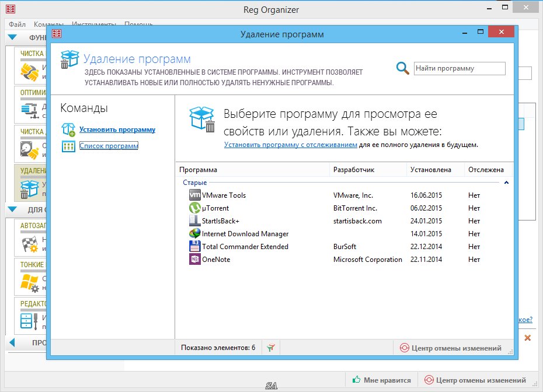Click the orange X icon in Reg Organizer
Screen dimensions: 543x392
coord(527,338)
